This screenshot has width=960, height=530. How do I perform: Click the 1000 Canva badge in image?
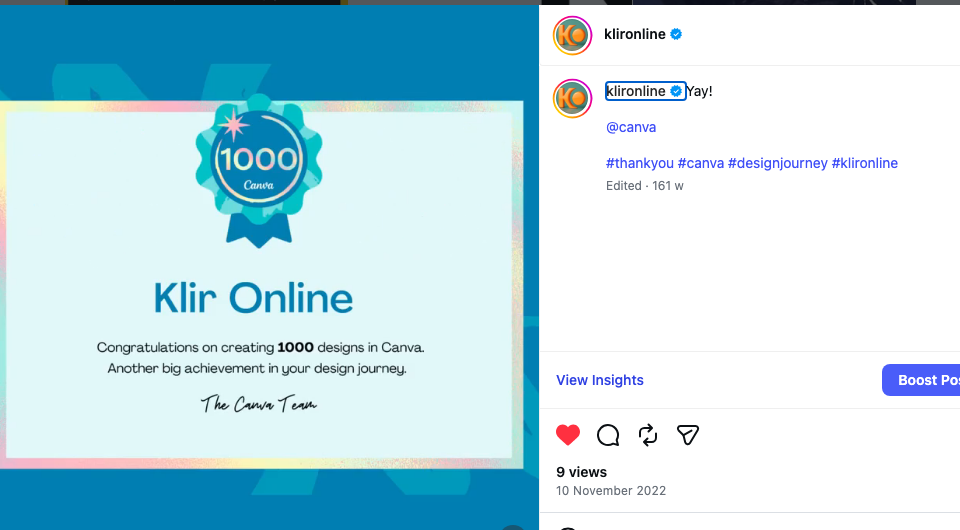click(258, 171)
